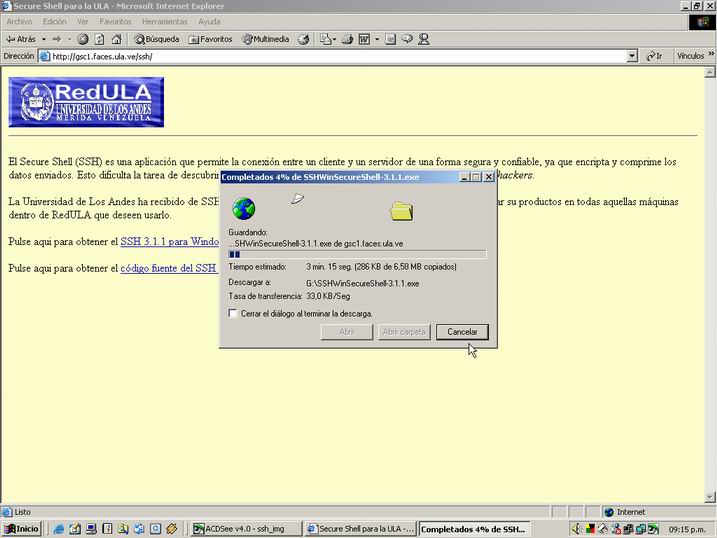
Task: Go to Home page icon
Action: point(116,39)
